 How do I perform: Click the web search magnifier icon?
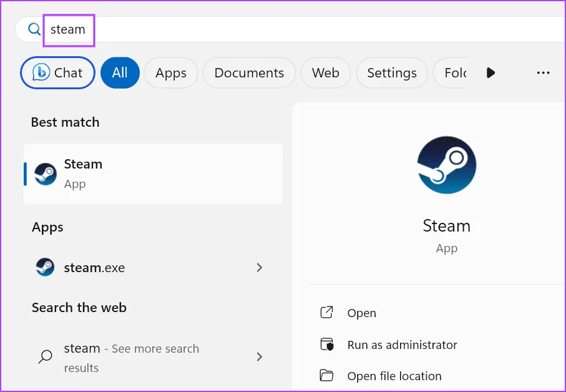click(x=46, y=357)
